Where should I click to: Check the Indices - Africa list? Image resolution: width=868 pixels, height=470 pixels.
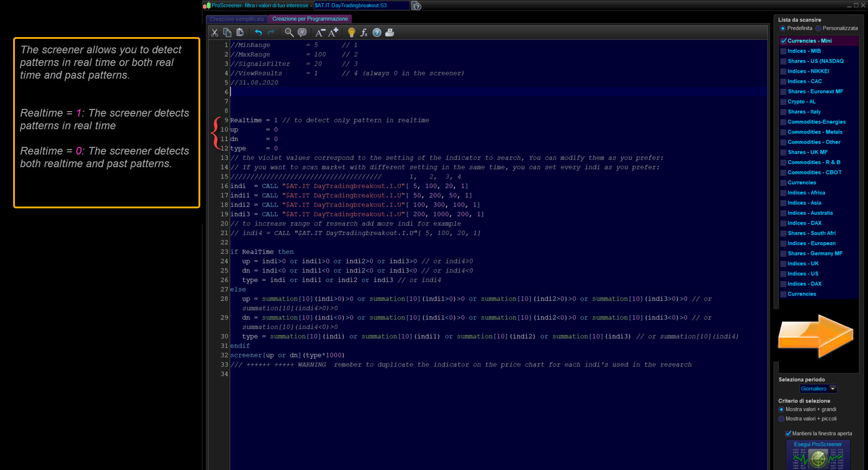pos(783,193)
